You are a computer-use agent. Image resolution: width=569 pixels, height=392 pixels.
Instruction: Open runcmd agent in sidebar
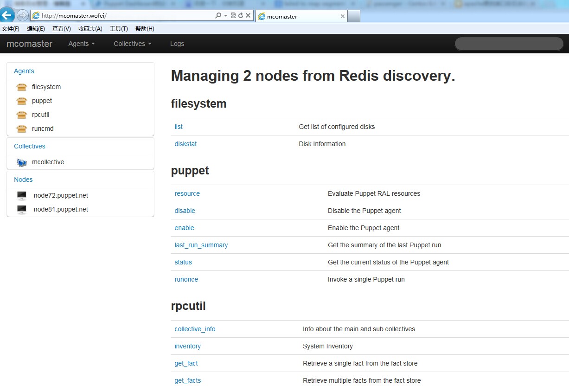[43, 129]
